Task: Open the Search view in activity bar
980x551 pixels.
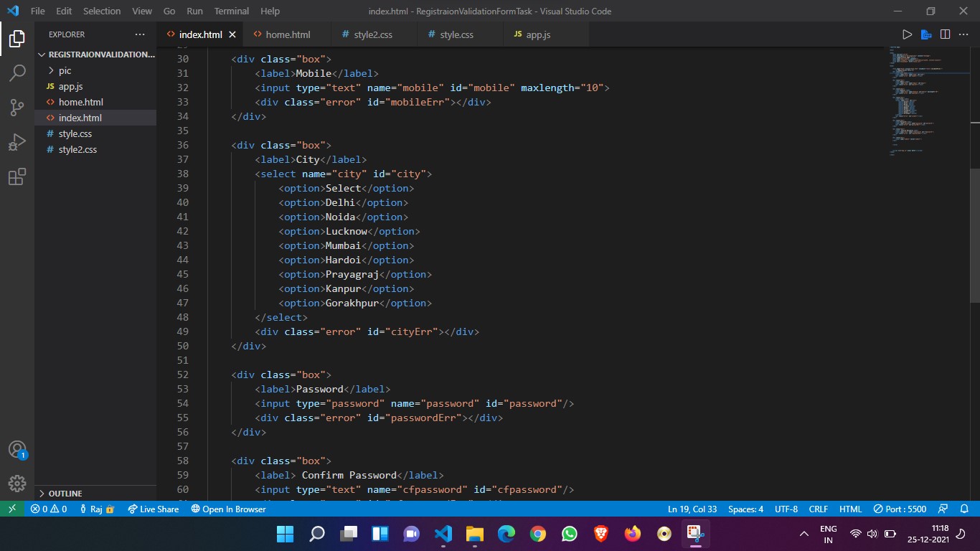Action: coord(17,73)
